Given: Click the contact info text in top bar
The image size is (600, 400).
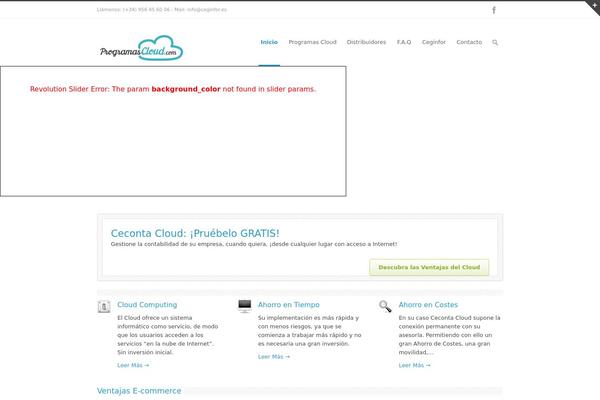Looking at the screenshot, I should [x=161, y=10].
